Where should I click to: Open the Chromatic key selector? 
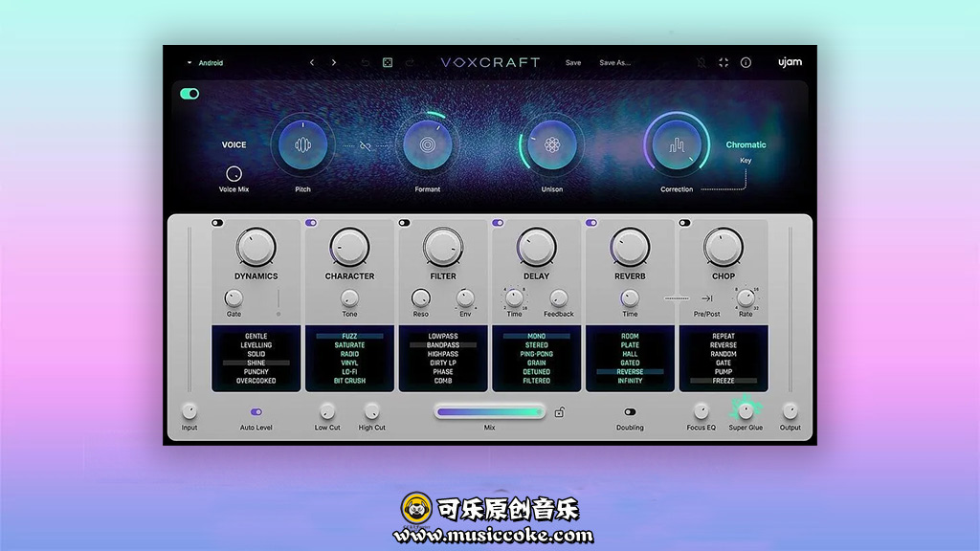coord(746,145)
